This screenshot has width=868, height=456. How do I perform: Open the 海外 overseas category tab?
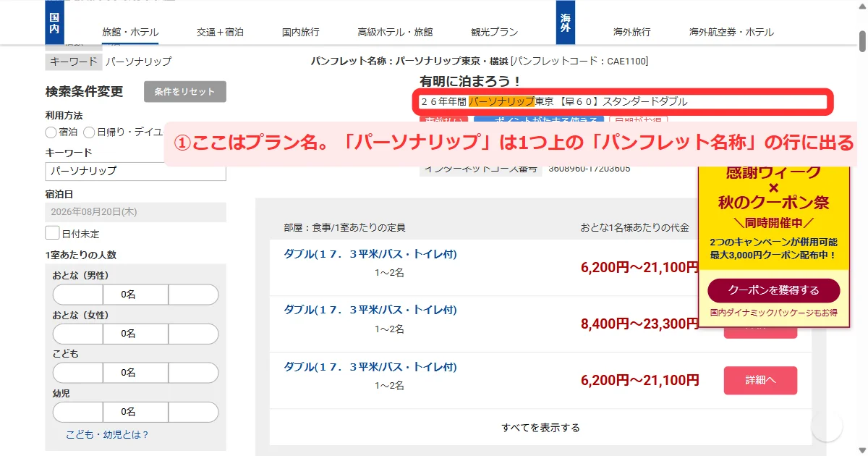(x=566, y=22)
